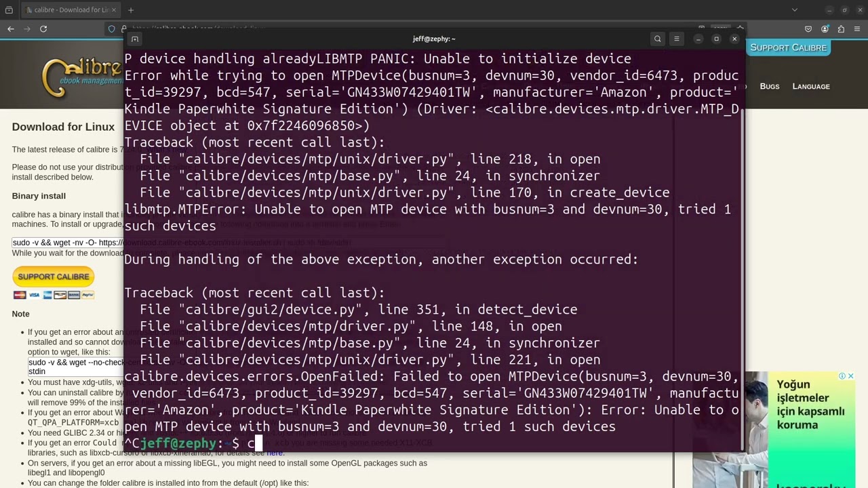This screenshot has height=488, width=868.
Task: Expand the list all tabs chevron
Action: [x=795, y=10]
